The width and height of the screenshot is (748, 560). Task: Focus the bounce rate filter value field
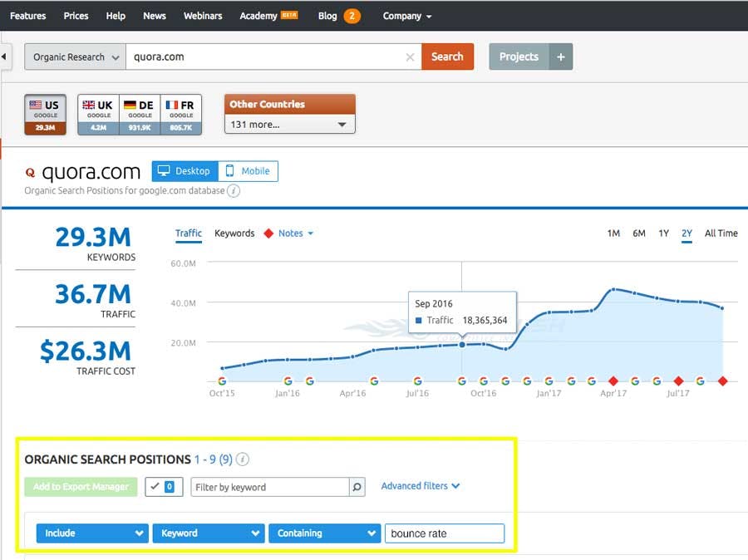point(445,533)
